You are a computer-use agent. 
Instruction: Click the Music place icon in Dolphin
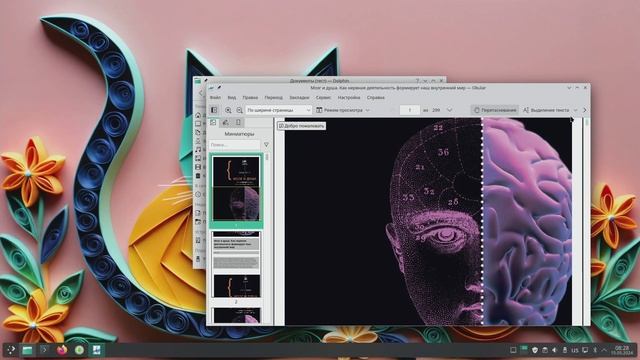pyautogui.click(x=198, y=150)
